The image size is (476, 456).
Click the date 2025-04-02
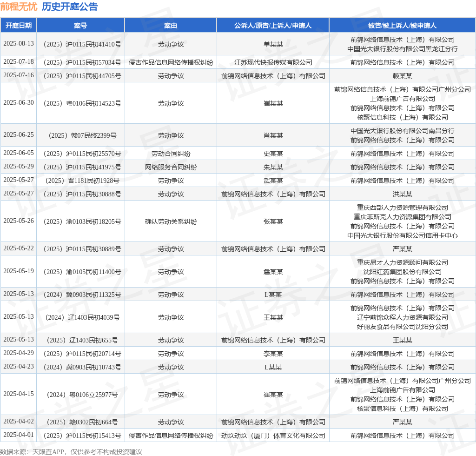tap(19, 422)
